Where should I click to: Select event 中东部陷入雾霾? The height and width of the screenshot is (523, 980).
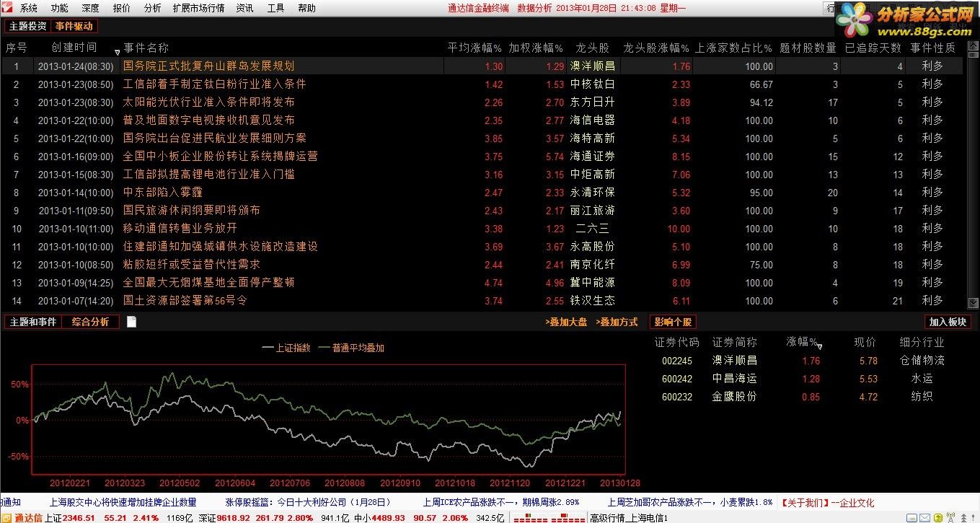(162, 192)
